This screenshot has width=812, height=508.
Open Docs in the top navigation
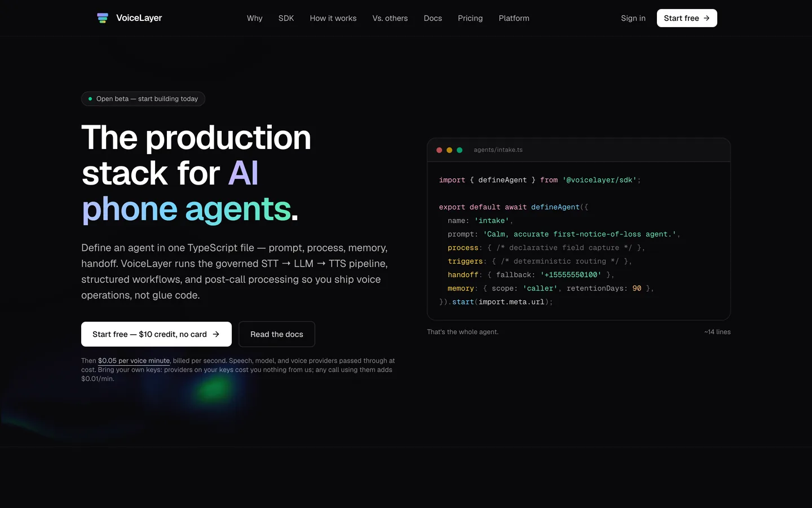click(x=433, y=18)
